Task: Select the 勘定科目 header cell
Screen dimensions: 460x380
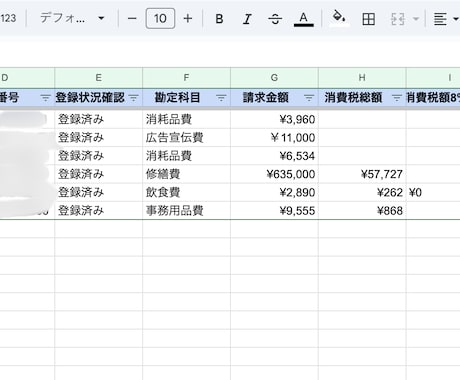Action: (186, 98)
